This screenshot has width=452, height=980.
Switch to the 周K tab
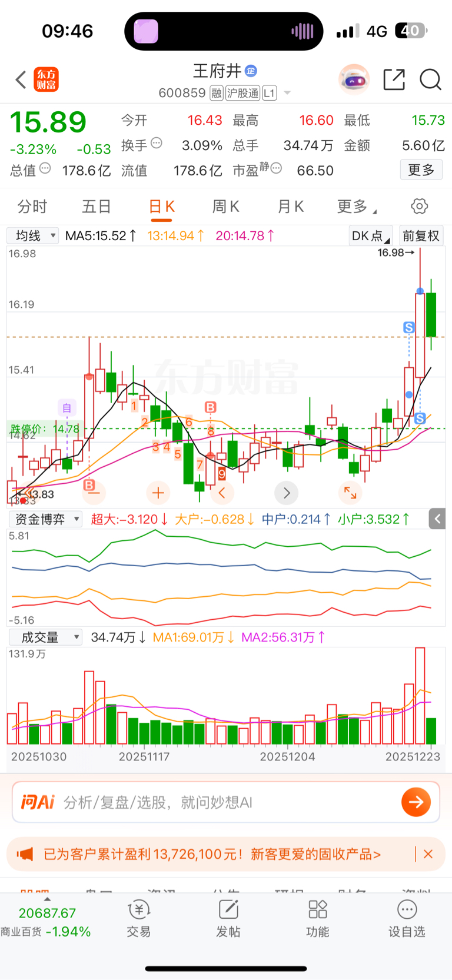[x=225, y=207]
